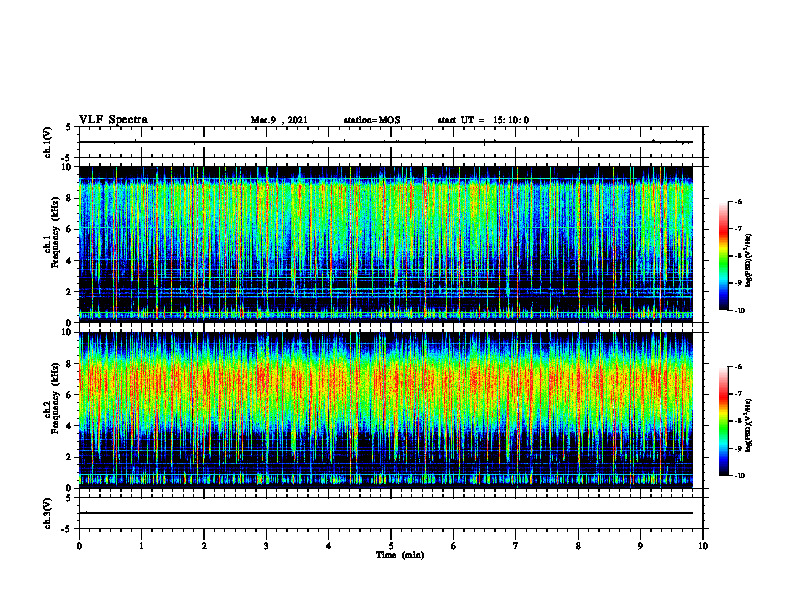Click the ch.2 frequency tick label '8'
Viewport: 792px width, 612px height.
tap(69, 364)
